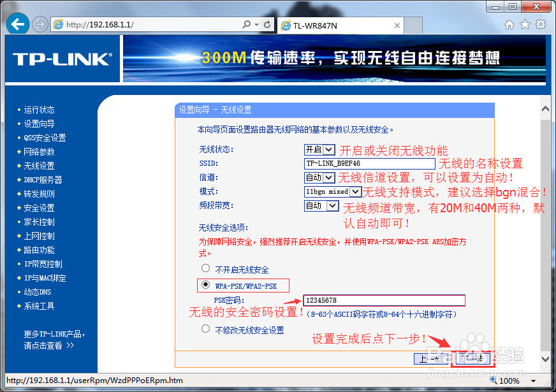
Task: Select the WPA-PSK/WPA2-PSK radio button
Action: click(205, 285)
